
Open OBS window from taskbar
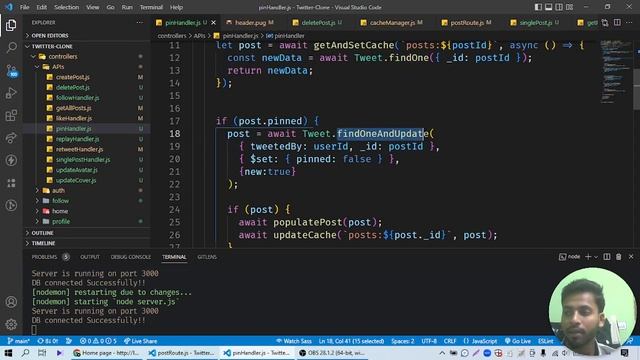(x=331, y=353)
